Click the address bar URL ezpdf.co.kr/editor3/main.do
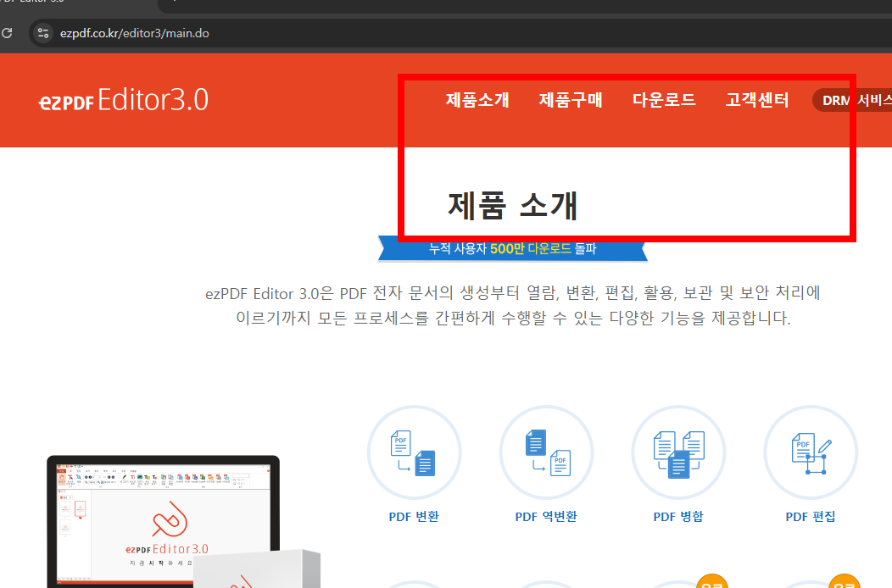The image size is (892, 588). 135,33
